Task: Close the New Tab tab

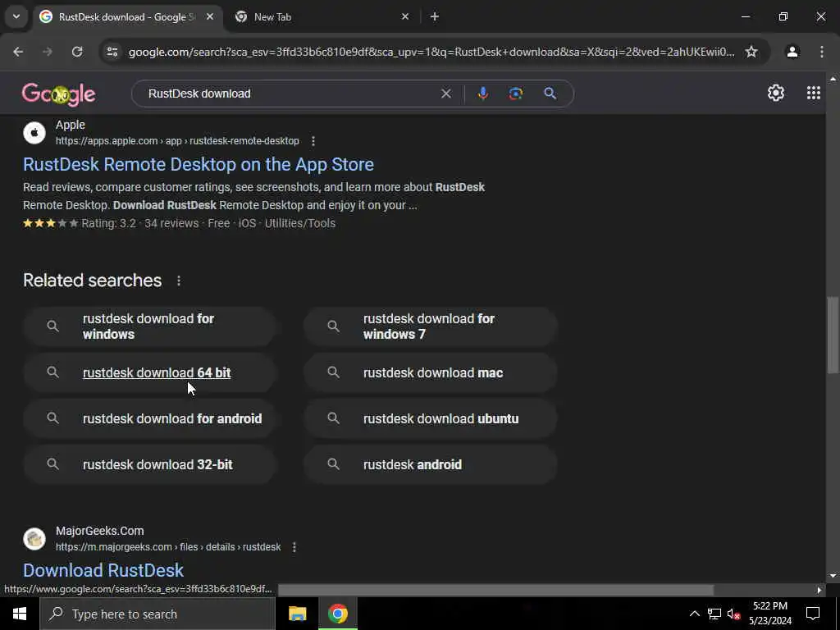Action: tap(405, 16)
